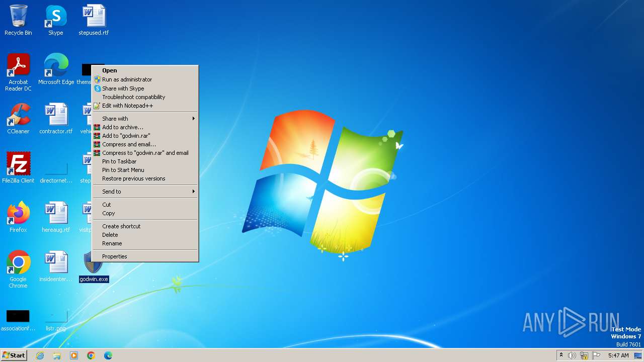Select the godwin.exe shield icon
The width and height of the screenshot is (644, 362).
click(93, 262)
